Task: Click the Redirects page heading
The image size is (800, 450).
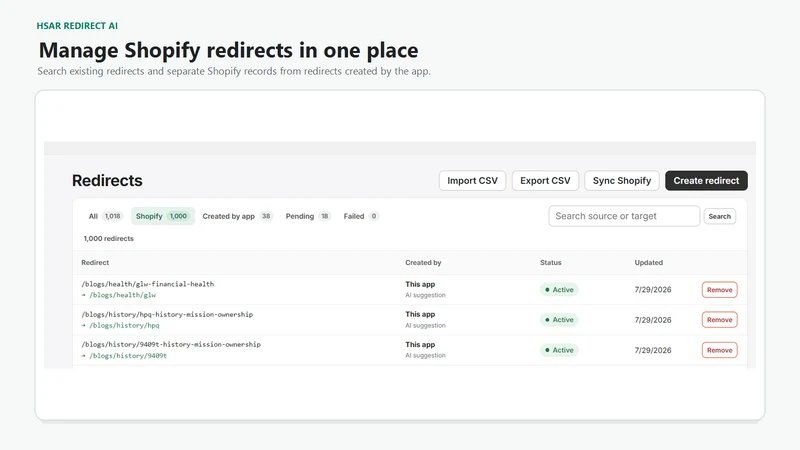Action: pyautogui.click(x=107, y=181)
